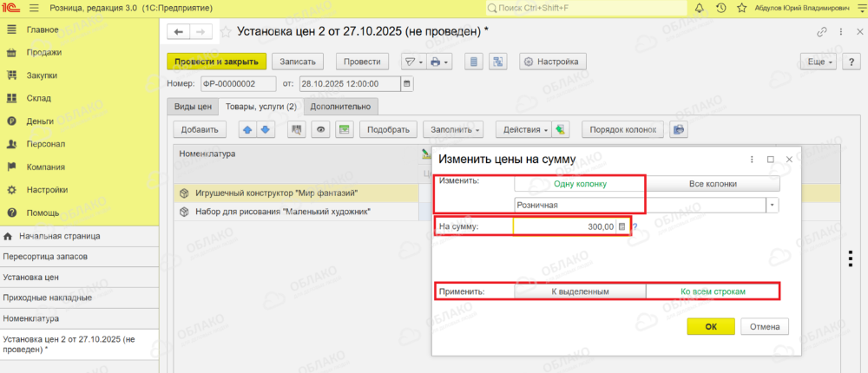868x373 pixels.
Task: Click the green table icon in toolbar
Action: coord(344,129)
